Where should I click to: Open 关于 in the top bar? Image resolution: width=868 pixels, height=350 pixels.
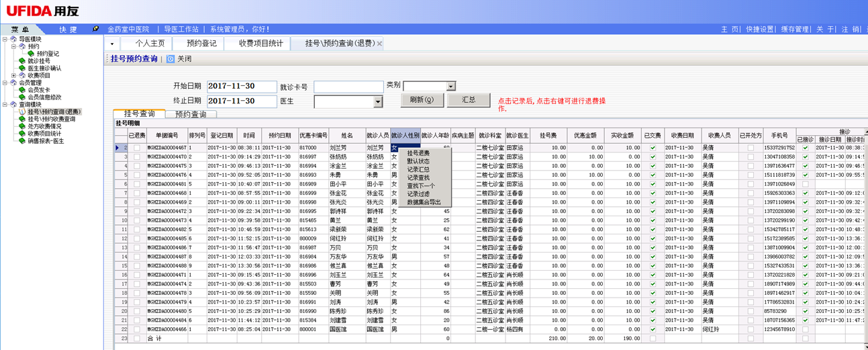825,30
